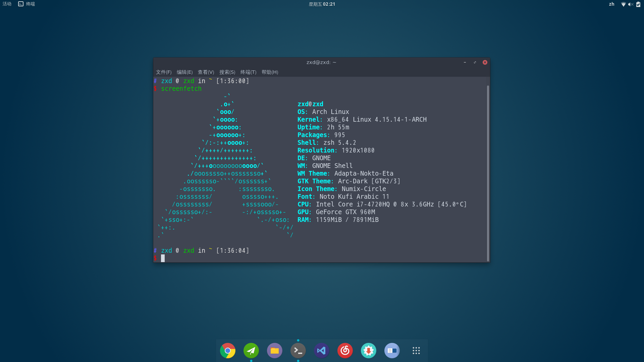
Task: Open the 终端(T) menu
Action: 249,72
